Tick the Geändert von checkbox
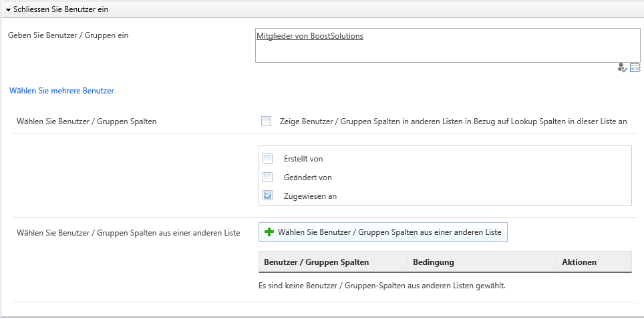Image resolution: width=644 pixels, height=319 pixels. [x=268, y=178]
